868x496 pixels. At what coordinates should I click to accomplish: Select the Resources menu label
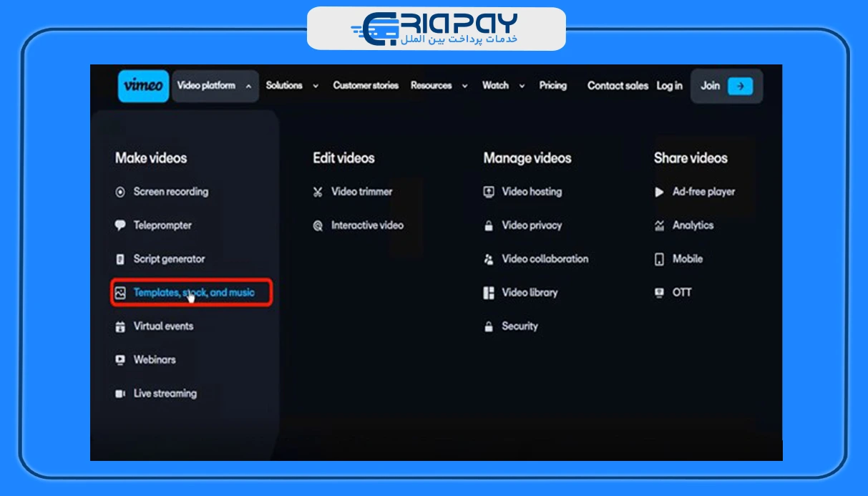pyautogui.click(x=431, y=85)
